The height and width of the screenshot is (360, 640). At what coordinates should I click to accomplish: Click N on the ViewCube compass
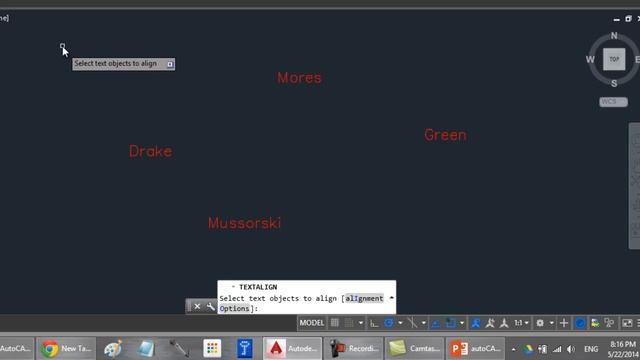coord(614,36)
